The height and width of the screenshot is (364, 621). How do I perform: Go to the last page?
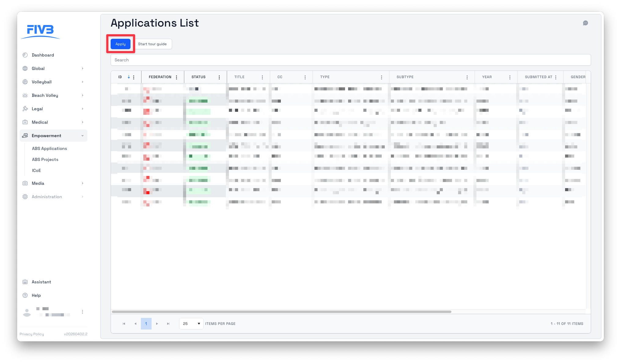[x=168, y=324]
